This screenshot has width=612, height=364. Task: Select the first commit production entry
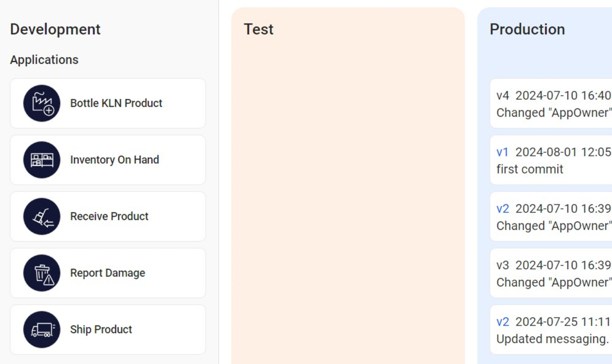click(551, 160)
